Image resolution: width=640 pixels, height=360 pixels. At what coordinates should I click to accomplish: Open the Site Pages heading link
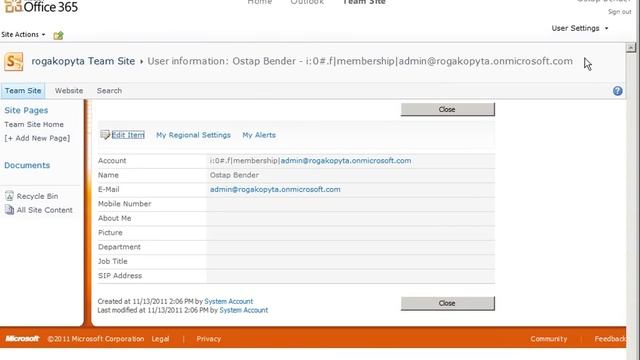click(x=26, y=110)
